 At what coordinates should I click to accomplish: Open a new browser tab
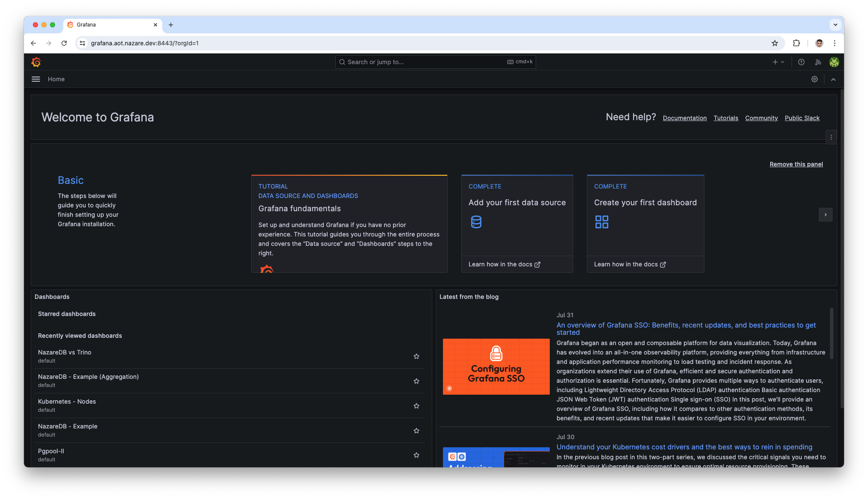click(171, 25)
